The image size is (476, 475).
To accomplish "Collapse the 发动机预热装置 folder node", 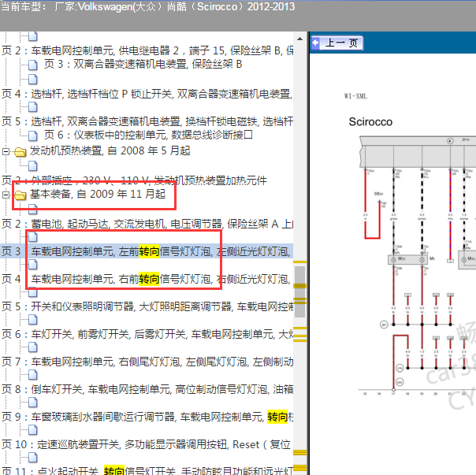I will 6,151.
